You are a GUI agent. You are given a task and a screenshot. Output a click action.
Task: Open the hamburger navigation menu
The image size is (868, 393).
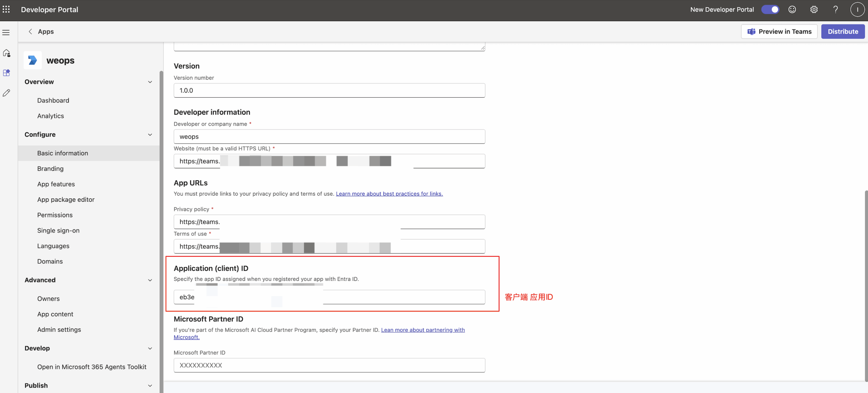pyautogui.click(x=6, y=33)
